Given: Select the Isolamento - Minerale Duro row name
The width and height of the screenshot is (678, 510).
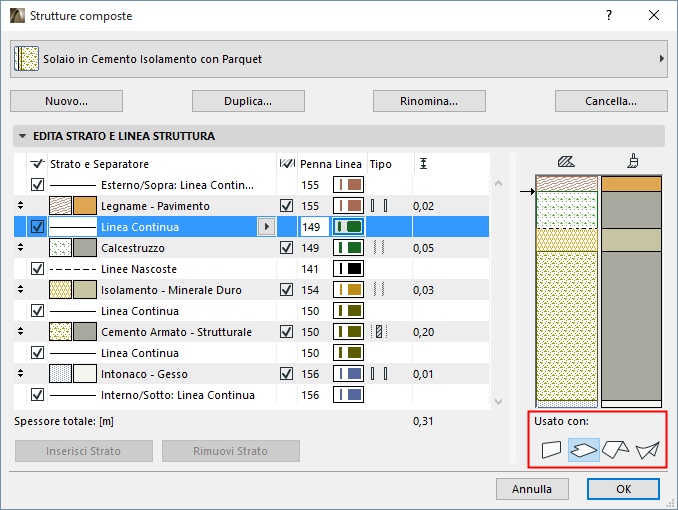Looking at the screenshot, I should [x=171, y=290].
